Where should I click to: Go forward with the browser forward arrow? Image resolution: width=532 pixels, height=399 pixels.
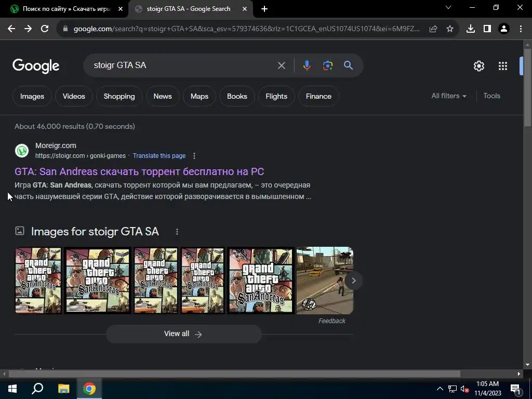coord(28,29)
